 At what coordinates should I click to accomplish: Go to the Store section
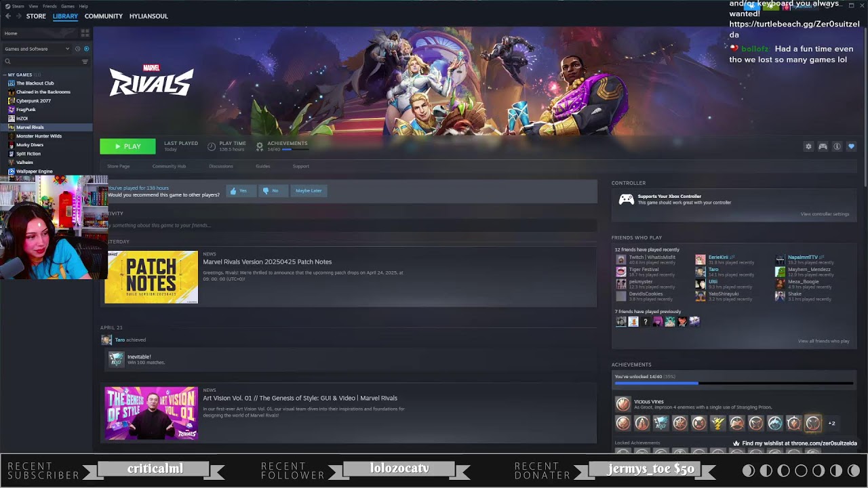(x=36, y=16)
